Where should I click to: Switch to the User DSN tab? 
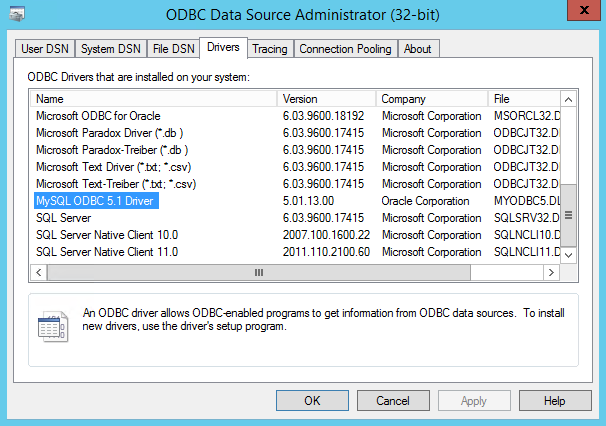[46, 49]
